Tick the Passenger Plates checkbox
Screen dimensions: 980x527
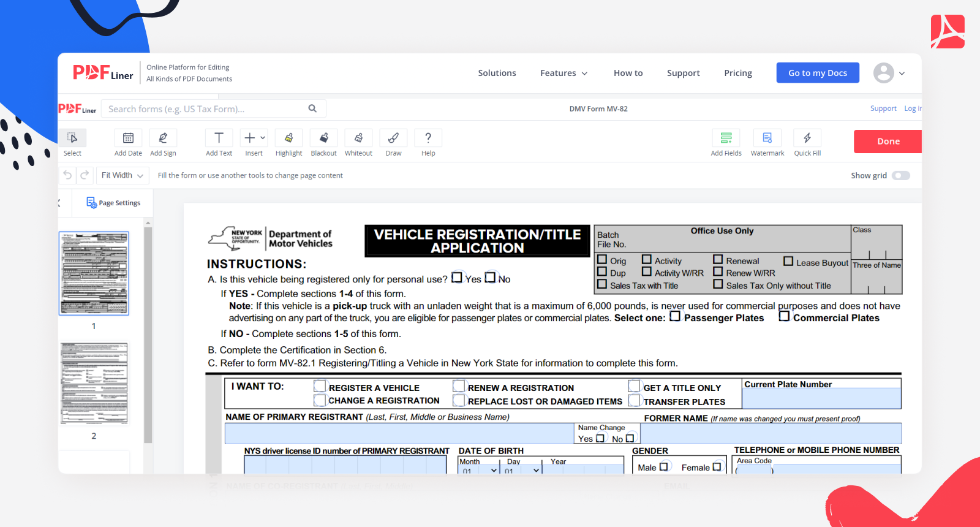coord(675,317)
